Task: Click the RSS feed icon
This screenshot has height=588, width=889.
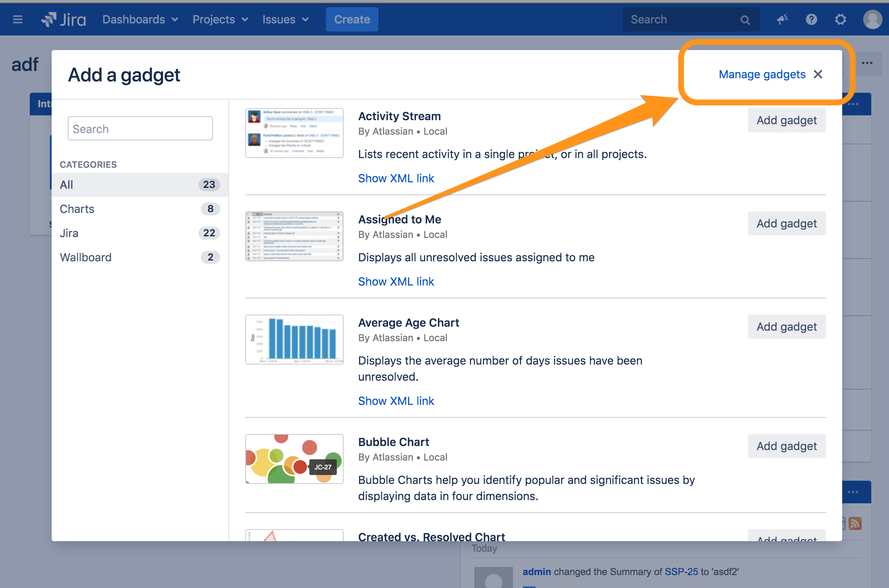Action: (855, 523)
